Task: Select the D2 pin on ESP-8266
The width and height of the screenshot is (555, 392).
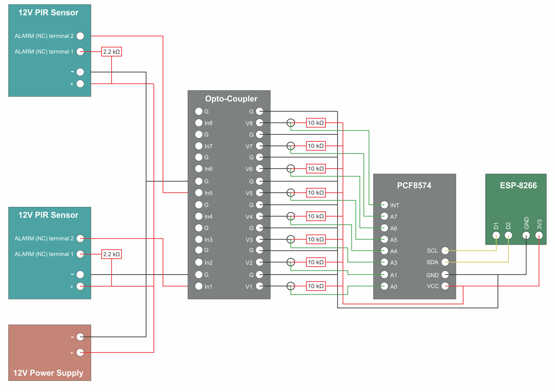Action: [509, 235]
